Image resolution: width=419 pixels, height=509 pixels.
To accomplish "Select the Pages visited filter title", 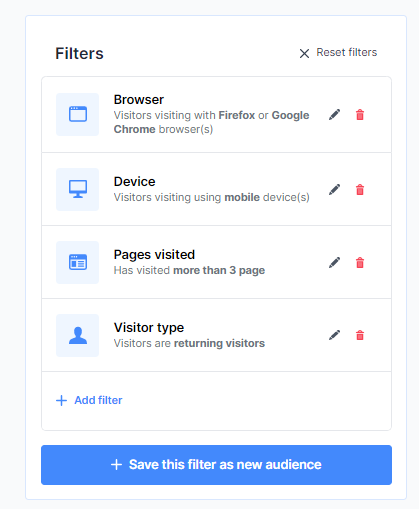I will [x=154, y=255].
